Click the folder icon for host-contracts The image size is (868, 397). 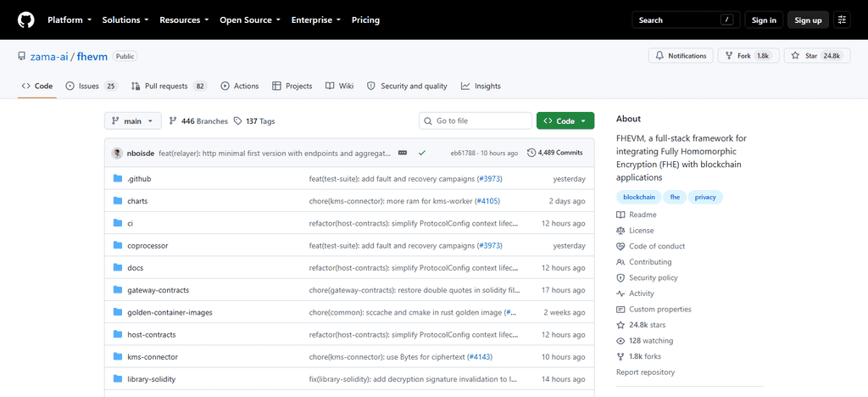117,334
